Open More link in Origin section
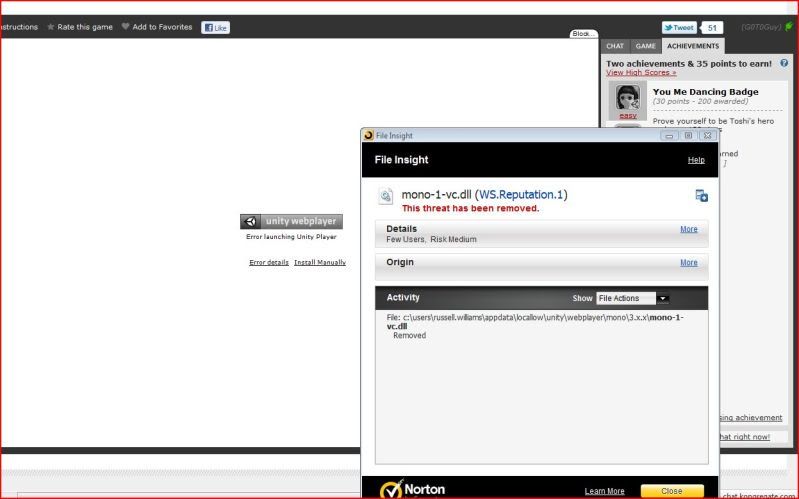 pos(689,262)
